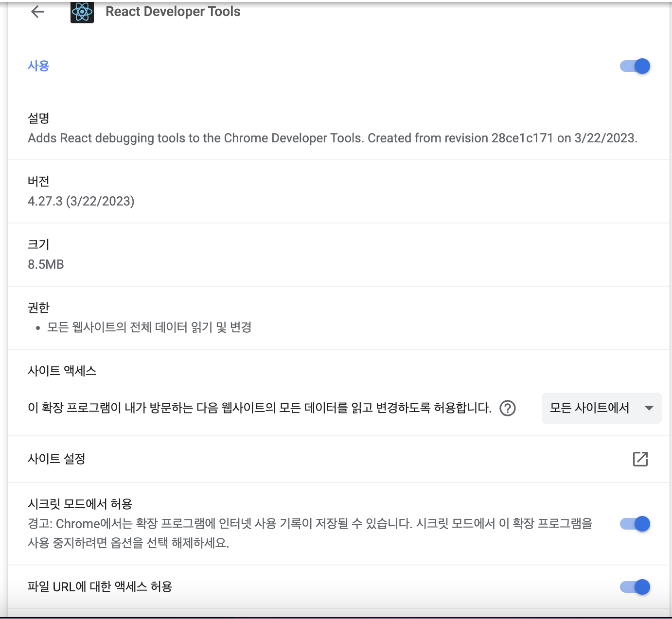Click the 사용 label text
Viewport: 672px width, 619px height.
38,66
